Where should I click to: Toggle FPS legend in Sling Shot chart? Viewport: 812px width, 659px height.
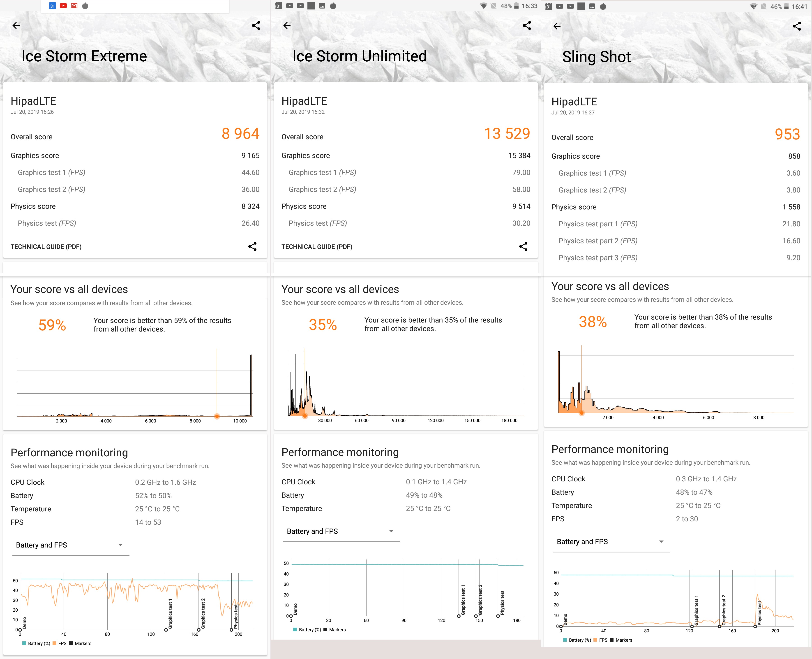(x=600, y=640)
